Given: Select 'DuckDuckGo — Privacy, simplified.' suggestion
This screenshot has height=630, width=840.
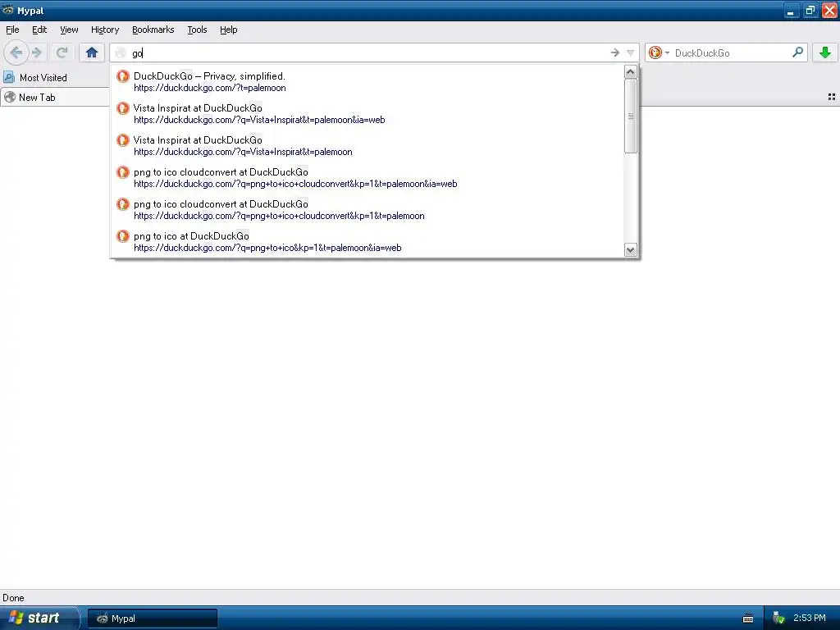Looking at the screenshot, I should (367, 81).
